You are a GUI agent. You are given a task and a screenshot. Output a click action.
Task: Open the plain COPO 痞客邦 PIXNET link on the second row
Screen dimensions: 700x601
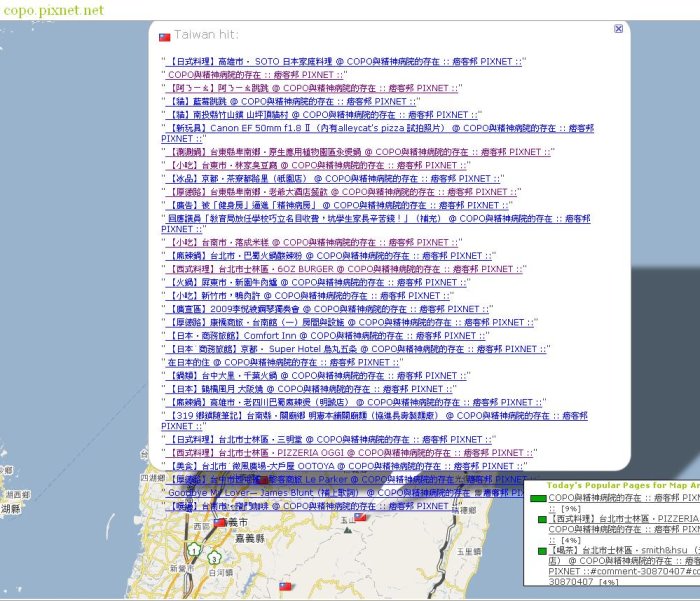[x=254, y=75]
